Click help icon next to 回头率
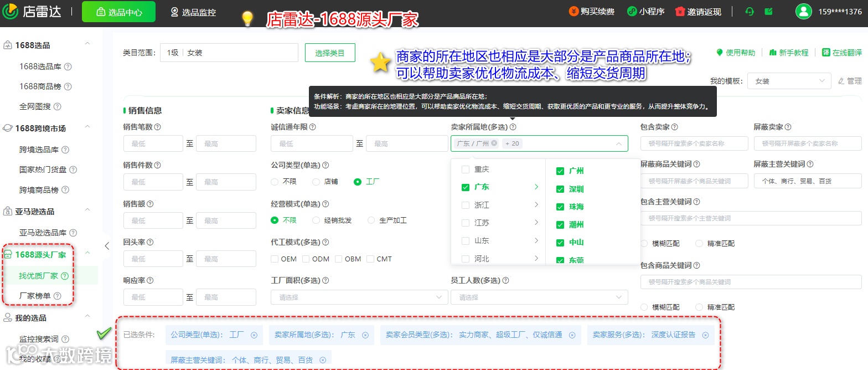This screenshot has width=868, height=370. (150, 242)
